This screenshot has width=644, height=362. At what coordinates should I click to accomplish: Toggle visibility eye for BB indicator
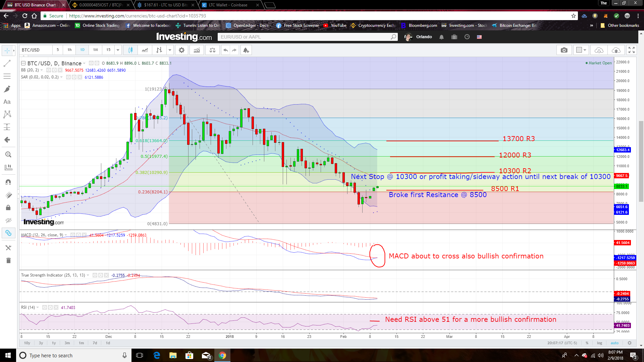pos(49,70)
